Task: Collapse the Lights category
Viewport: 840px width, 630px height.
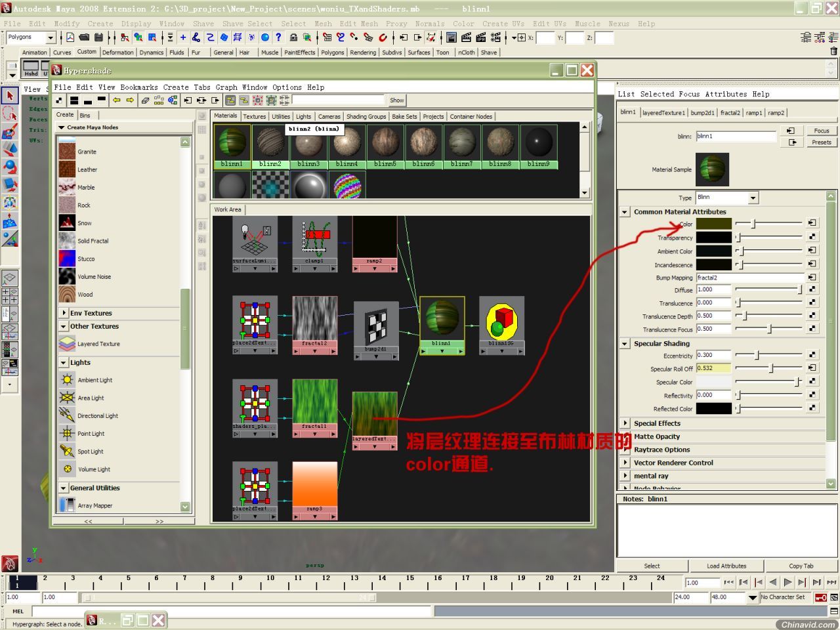Action: click(x=64, y=362)
